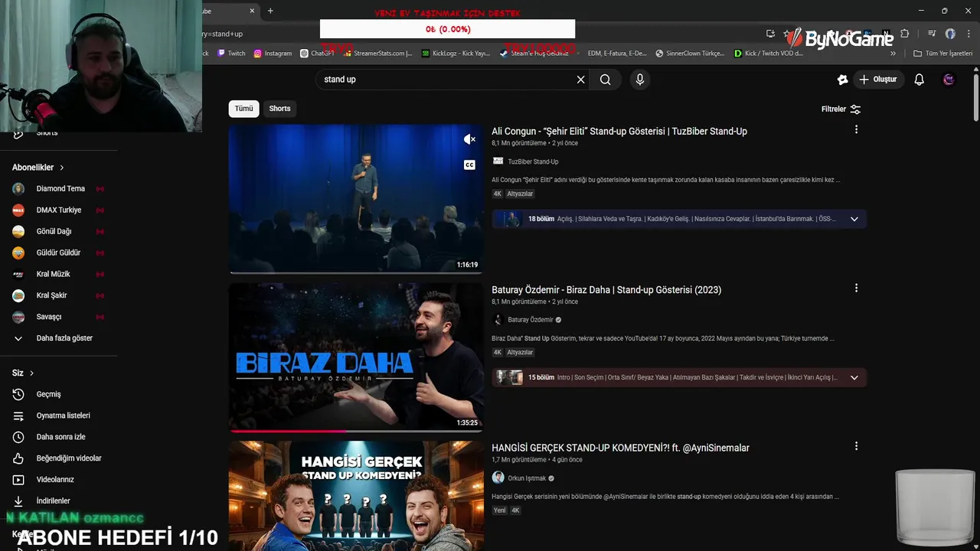Expand Baturay Özdemir 15 bölüm chapters

point(854,377)
